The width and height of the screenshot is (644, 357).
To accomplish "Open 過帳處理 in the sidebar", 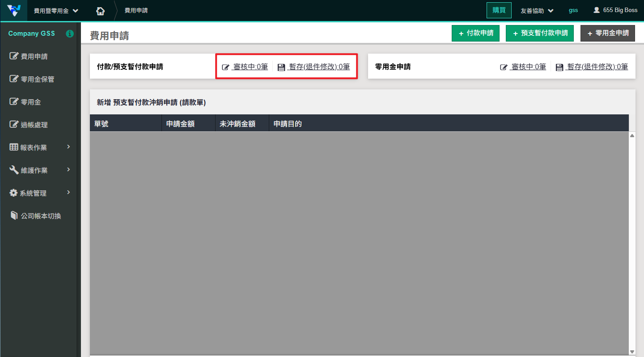I will pyautogui.click(x=34, y=125).
